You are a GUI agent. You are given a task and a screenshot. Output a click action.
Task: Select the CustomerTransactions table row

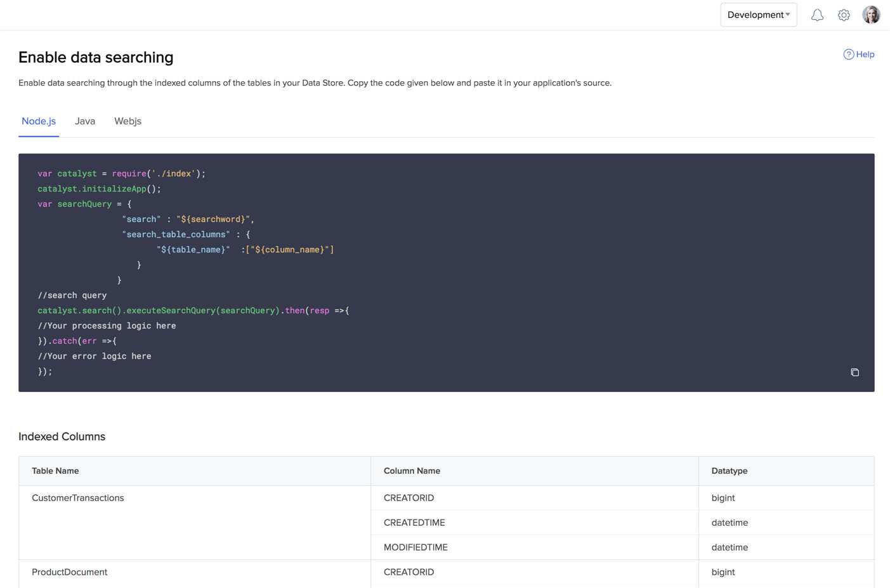pyautogui.click(x=78, y=498)
